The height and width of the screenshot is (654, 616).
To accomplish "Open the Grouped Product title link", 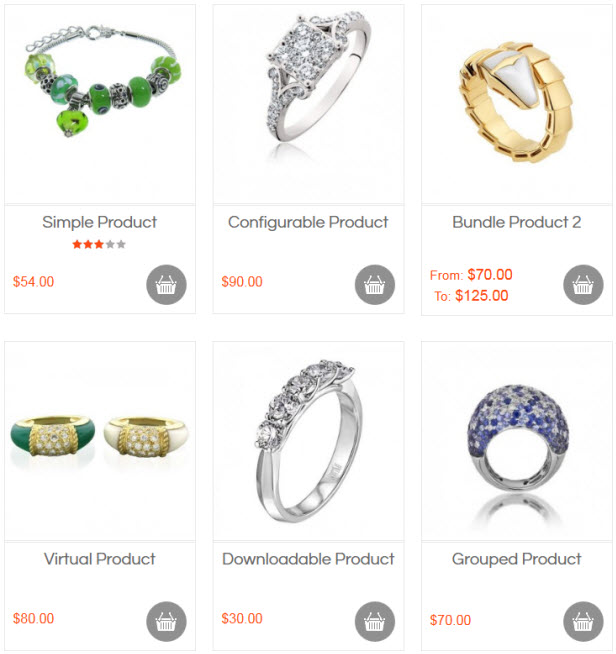I will point(516,559).
